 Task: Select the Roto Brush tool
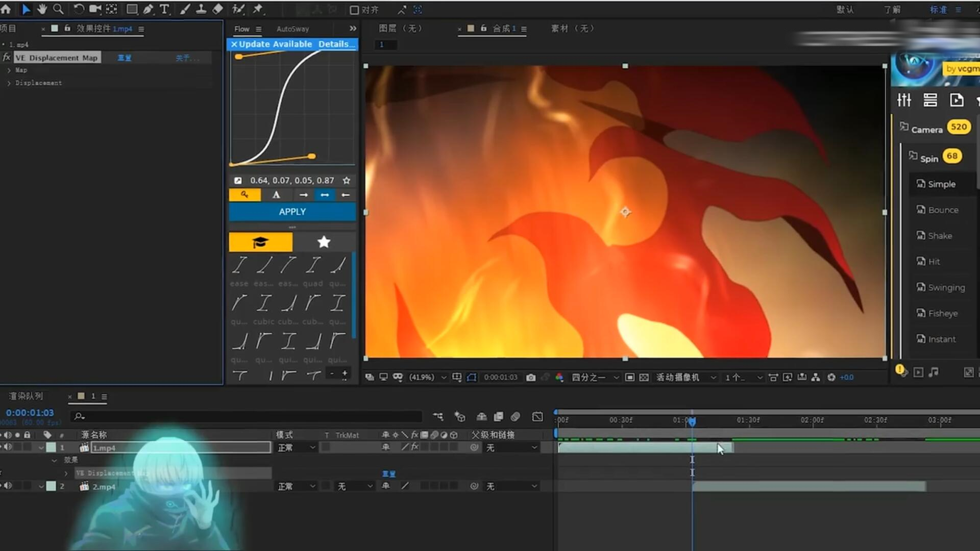pos(238,9)
